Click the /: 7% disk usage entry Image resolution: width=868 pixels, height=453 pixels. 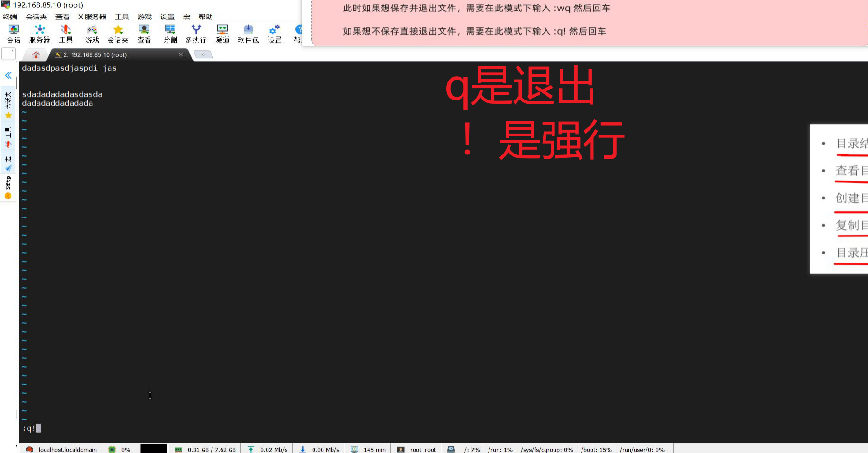(472, 450)
